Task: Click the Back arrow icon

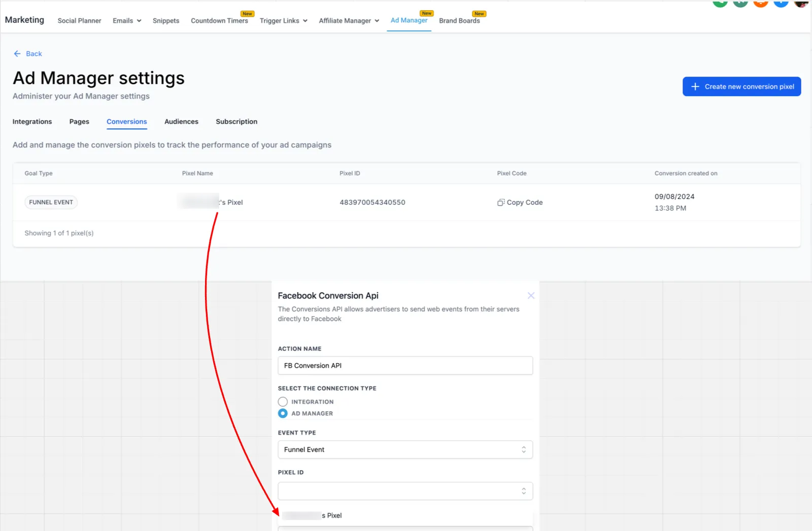Action: click(x=17, y=54)
